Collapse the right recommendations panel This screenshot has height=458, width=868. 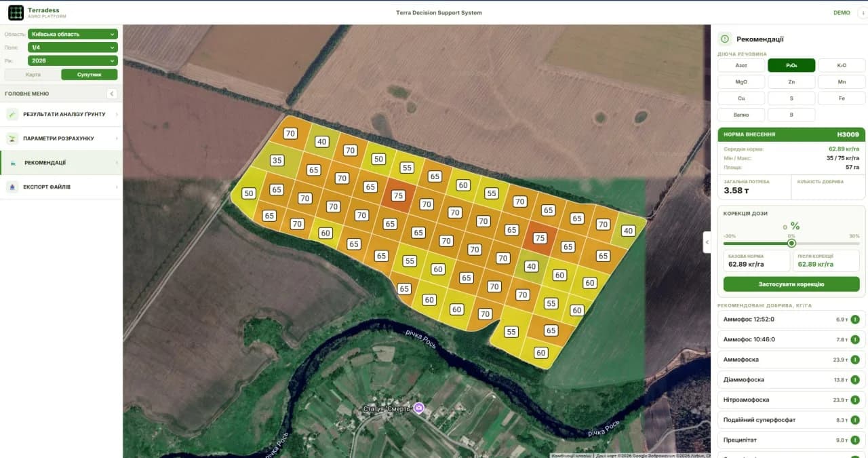pos(707,242)
